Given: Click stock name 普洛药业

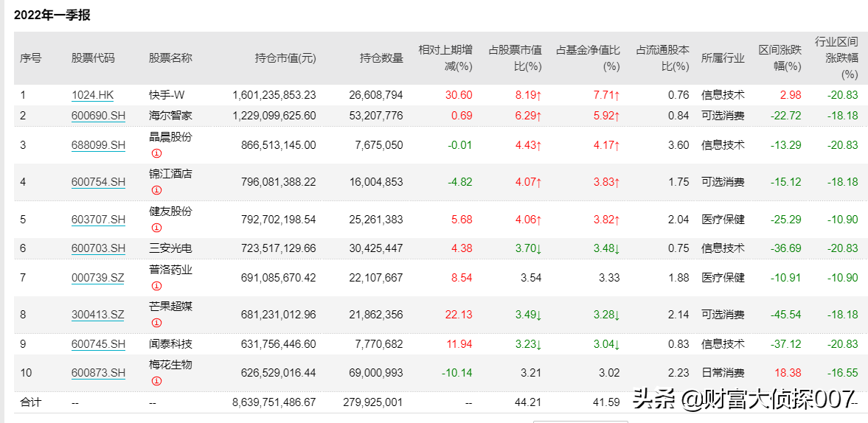Looking at the screenshot, I should click(x=170, y=269).
